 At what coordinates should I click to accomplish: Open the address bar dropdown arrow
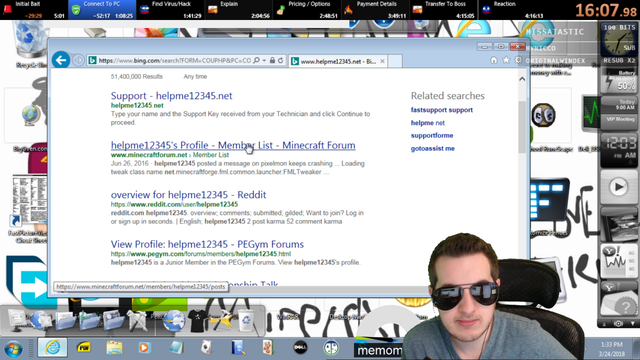264,60
